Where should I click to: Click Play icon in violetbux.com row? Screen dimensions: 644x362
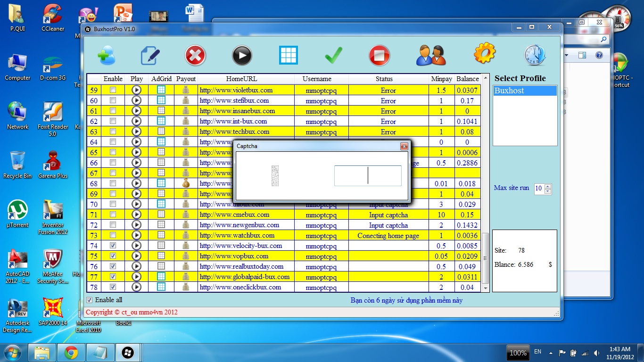click(136, 90)
